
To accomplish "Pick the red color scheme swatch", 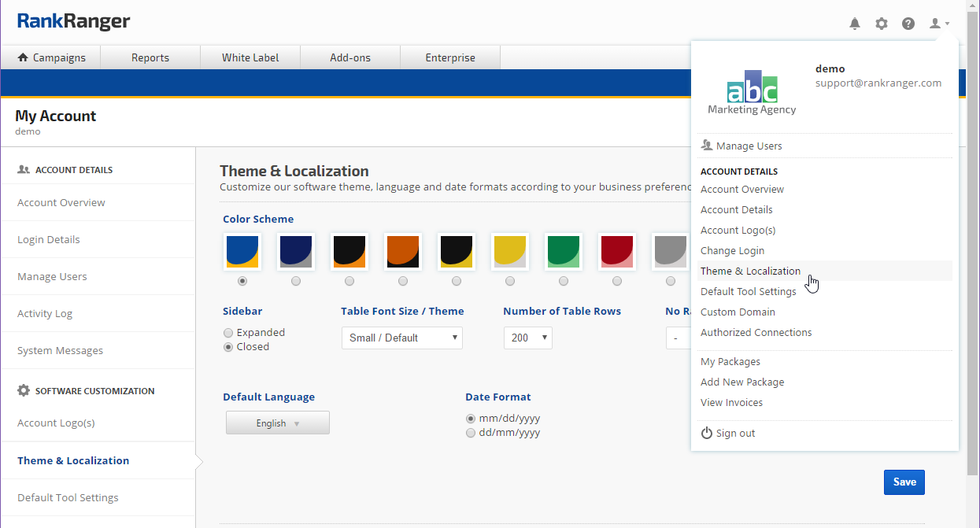I will click(x=617, y=251).
